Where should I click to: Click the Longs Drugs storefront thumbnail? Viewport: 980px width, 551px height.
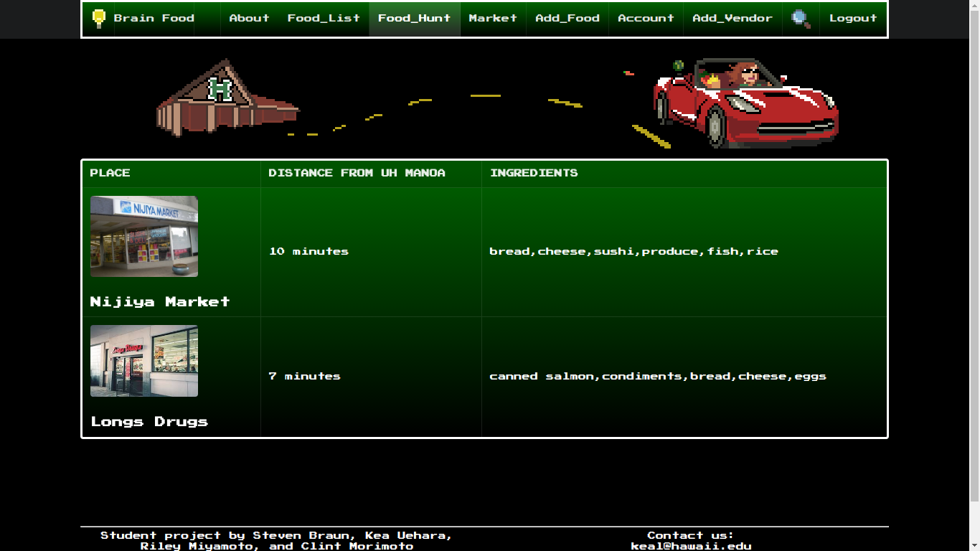coord(144,361)
